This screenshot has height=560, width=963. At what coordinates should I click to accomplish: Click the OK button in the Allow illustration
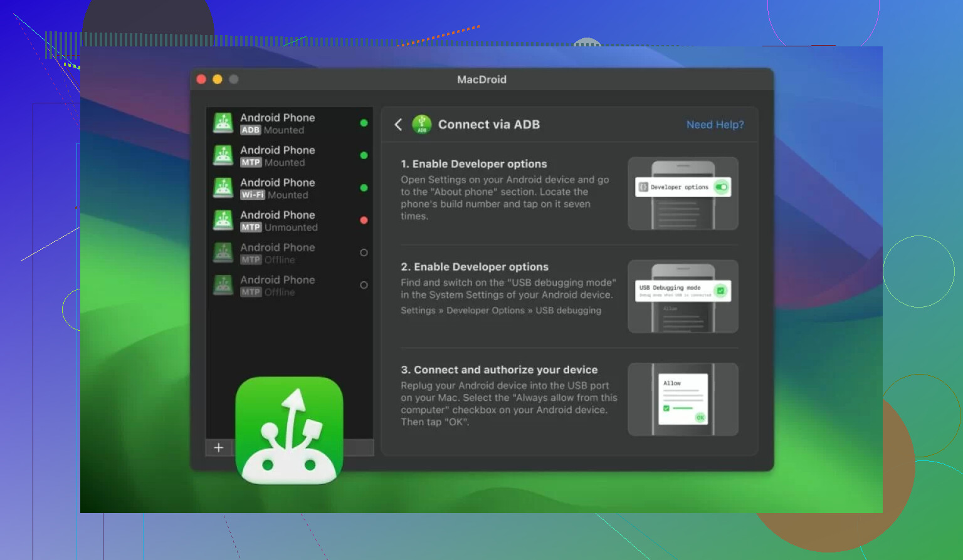pyautogui.click(x=700, y=417)
